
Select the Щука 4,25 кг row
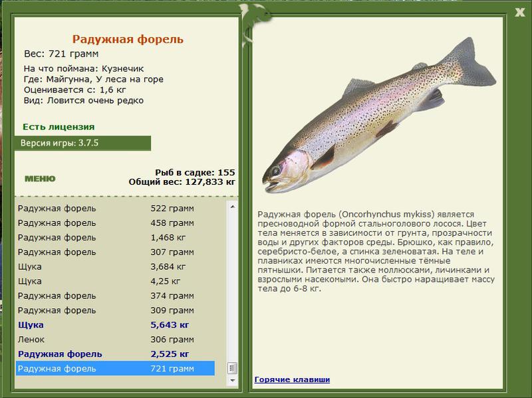click(x=115, y=281)
